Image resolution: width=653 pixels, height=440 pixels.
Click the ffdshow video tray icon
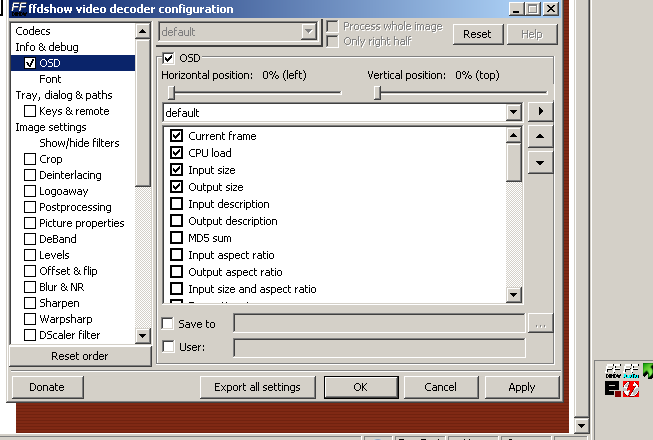coord(613,371)
